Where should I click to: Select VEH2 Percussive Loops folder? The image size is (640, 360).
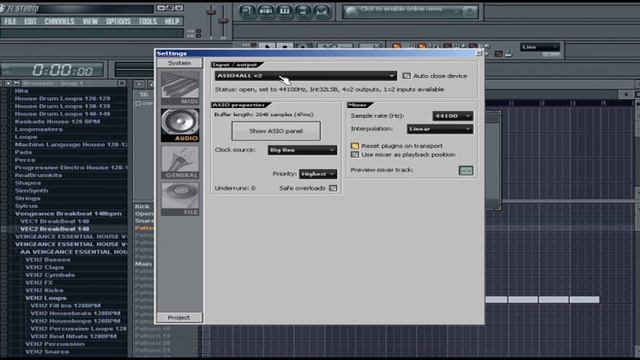pyautogui.click(x=78, y=329)
